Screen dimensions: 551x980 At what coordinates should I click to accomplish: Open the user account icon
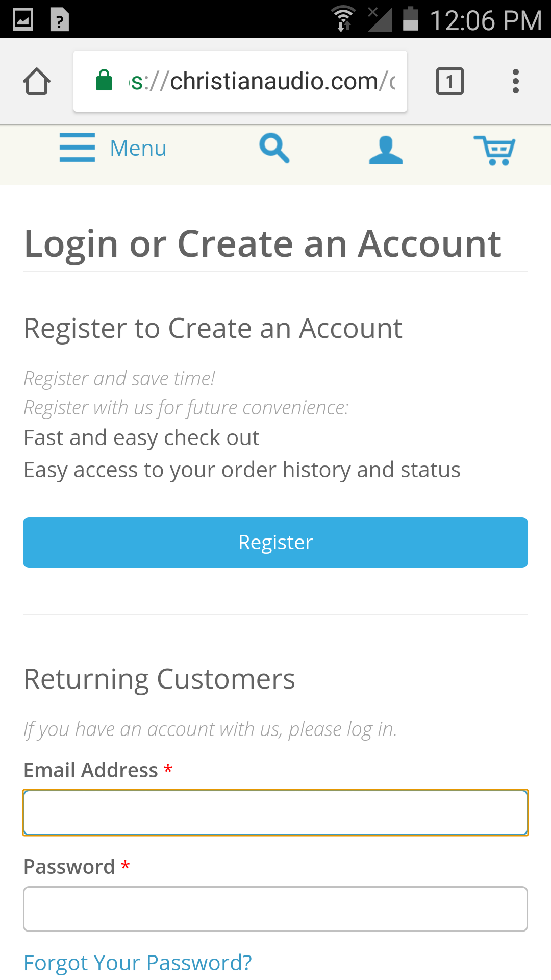(x=386, y=150)
